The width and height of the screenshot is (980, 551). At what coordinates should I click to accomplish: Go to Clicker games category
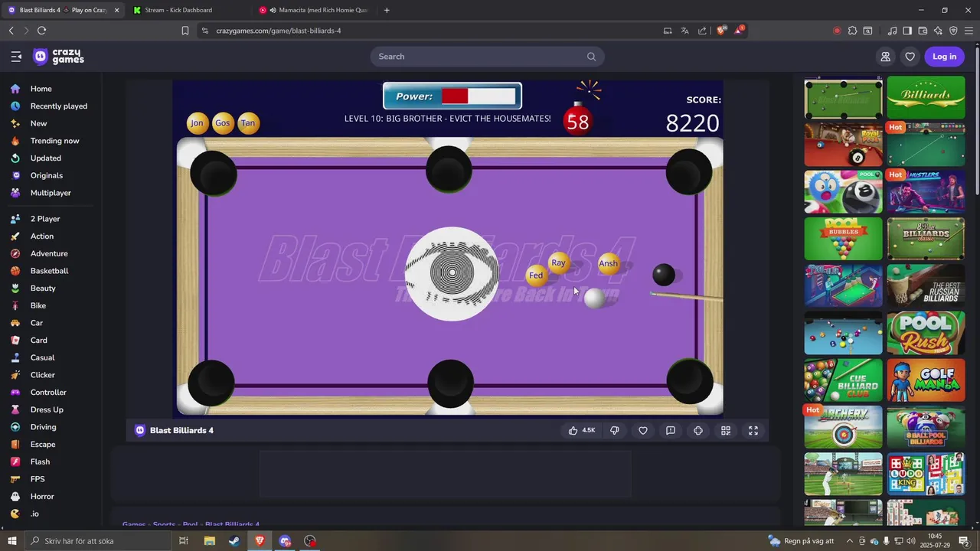click(x=43, y=375)
